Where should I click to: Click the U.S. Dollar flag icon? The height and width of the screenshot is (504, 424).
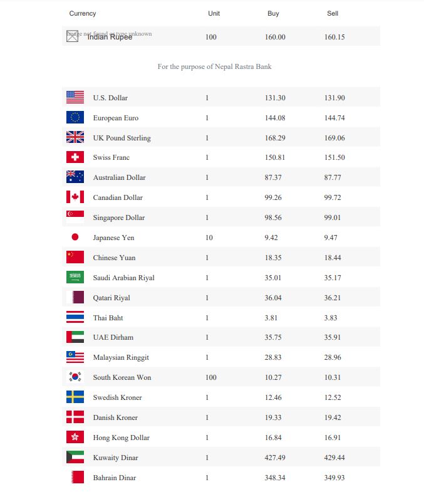[75, 97]
